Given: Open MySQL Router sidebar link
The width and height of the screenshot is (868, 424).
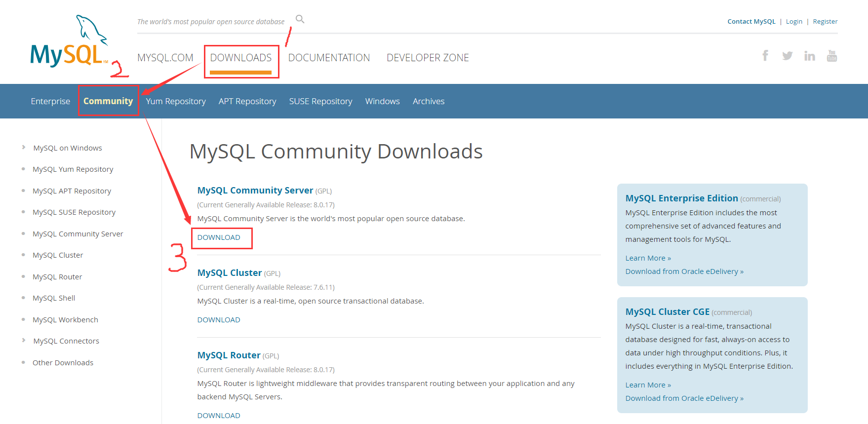Looking at the screenshot, I should [x=57, y=277].
